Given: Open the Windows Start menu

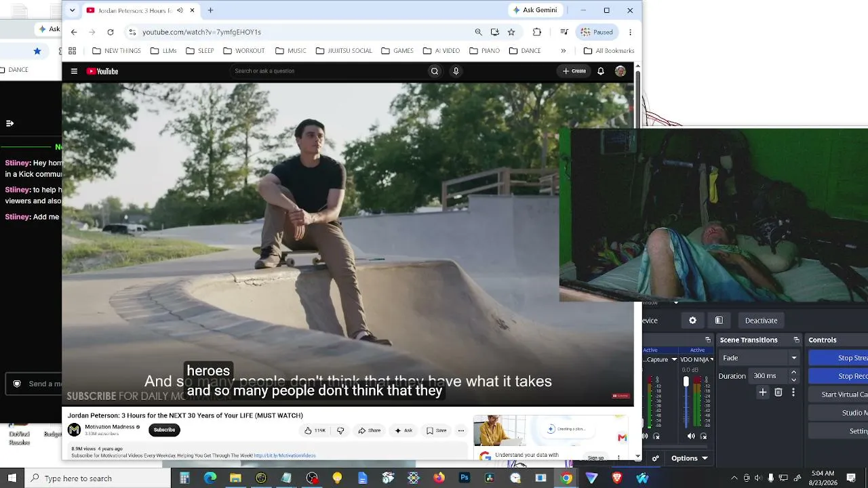Looking at the screenshot, I should coord(12,479).
